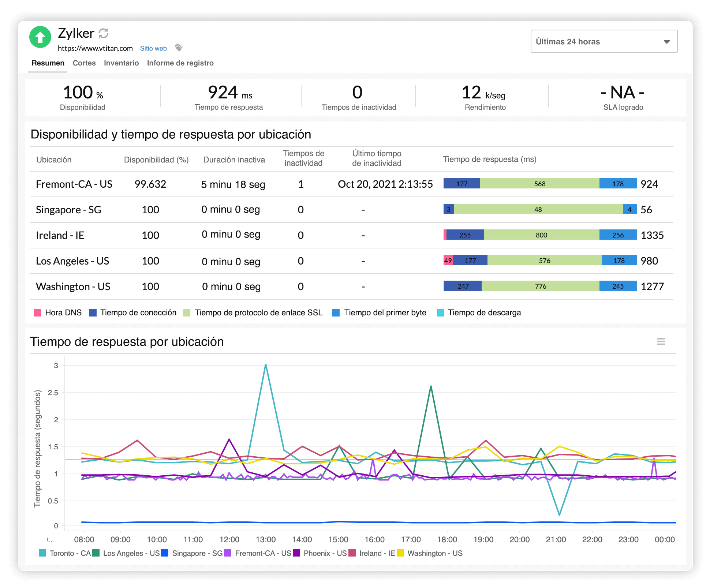Image resolution: width=710 pixels, height=588 pixels.
Task: Toggle Washington - US chart legend entry
Action: [x=430, y=553]
